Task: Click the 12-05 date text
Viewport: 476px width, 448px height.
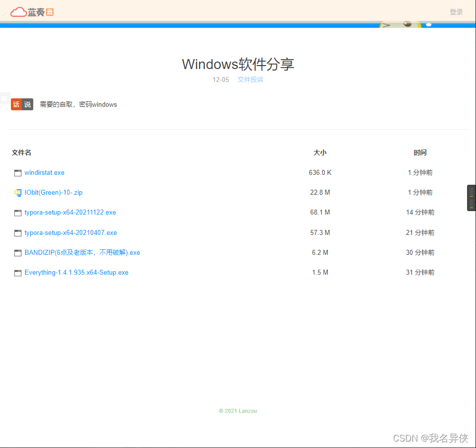Action: 221,79
